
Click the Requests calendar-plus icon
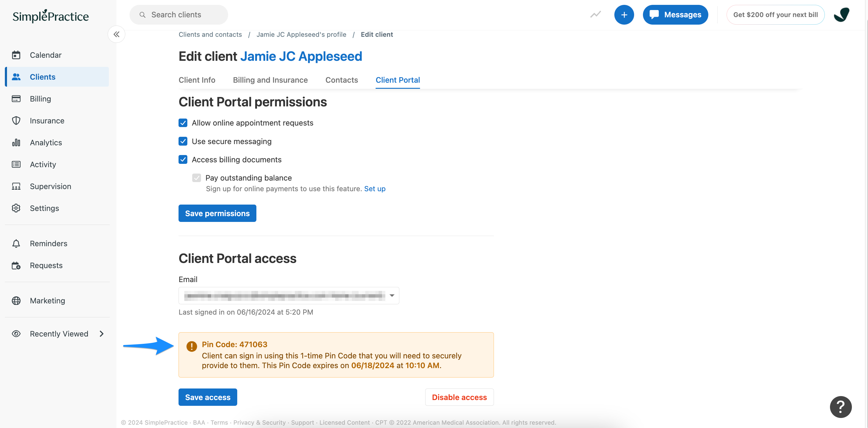(x=16, y=265)
